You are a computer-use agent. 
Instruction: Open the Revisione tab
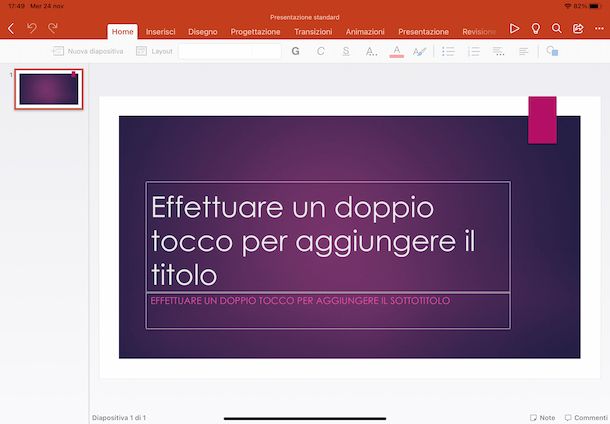tap(479, 32)
